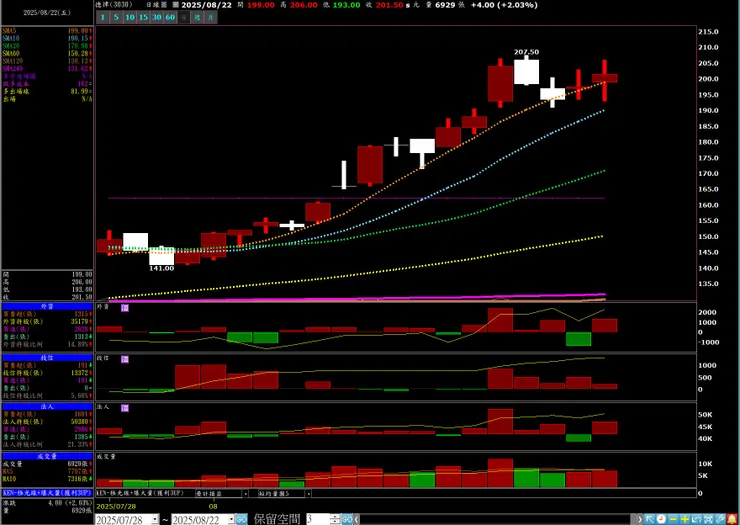Click the 保留空間 value input field
Image resolution: width=740 pixels, height=525 pixels.
pos(318,519)
